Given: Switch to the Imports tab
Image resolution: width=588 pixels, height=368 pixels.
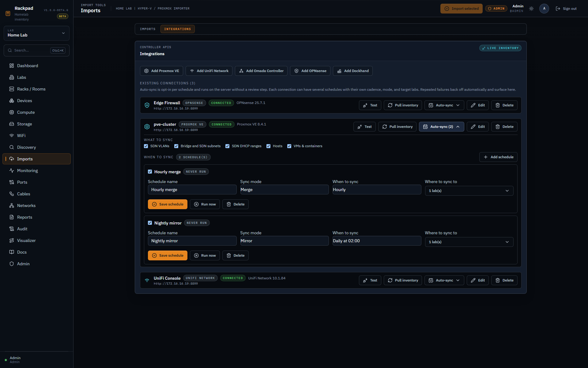Looking at the screenshot, I should point(148,29).
